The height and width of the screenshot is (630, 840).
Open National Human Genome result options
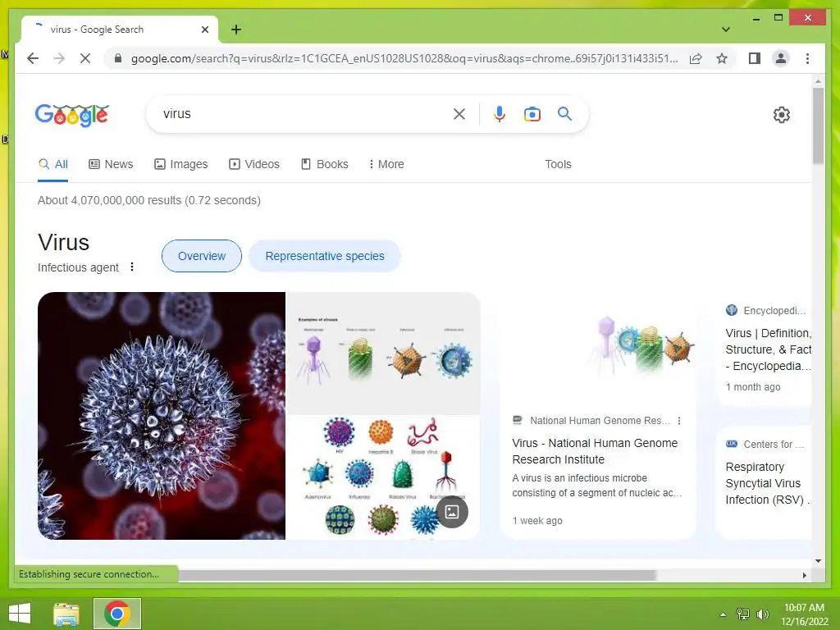[x=679, y=421]
